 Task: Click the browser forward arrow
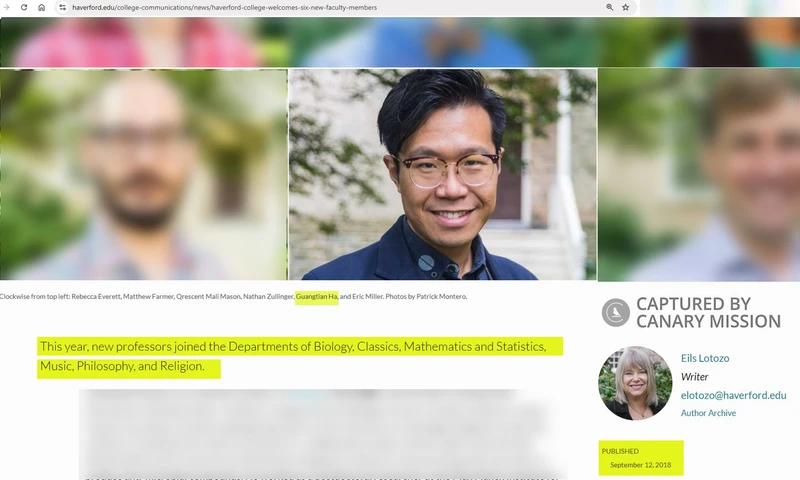tap(7, 7)
